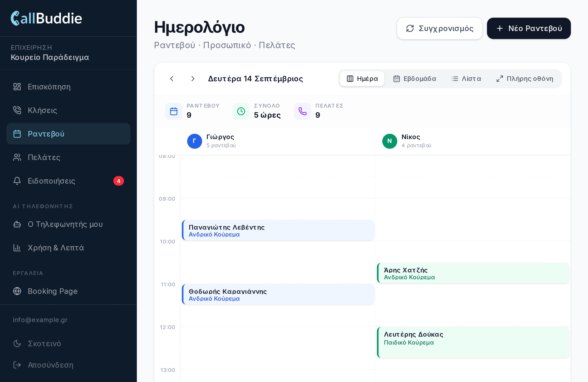The image size is (588, 382).
Task: Create a new appointment with Νέο Ραντεβού
Action: point(529,29)
